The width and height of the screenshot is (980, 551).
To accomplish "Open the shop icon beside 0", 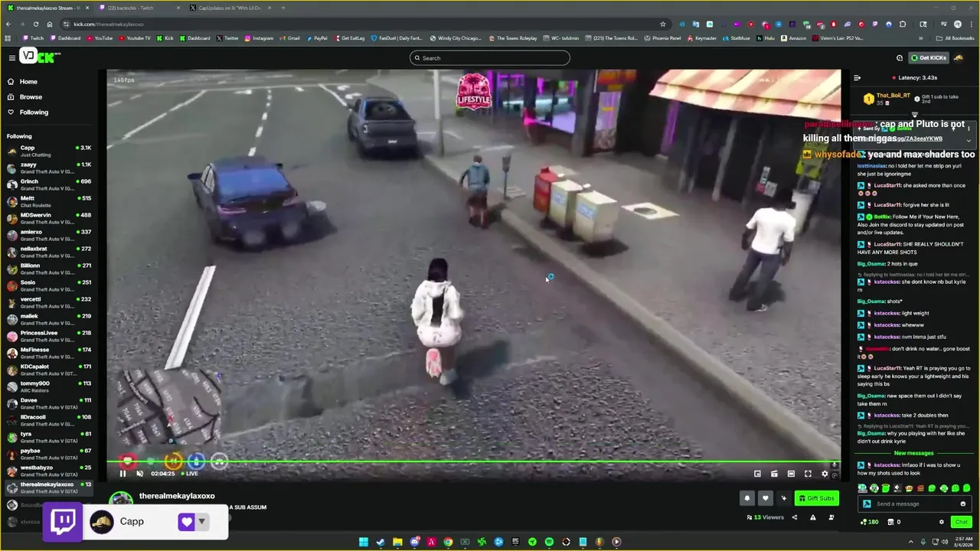I will click(x=891, y=522).
